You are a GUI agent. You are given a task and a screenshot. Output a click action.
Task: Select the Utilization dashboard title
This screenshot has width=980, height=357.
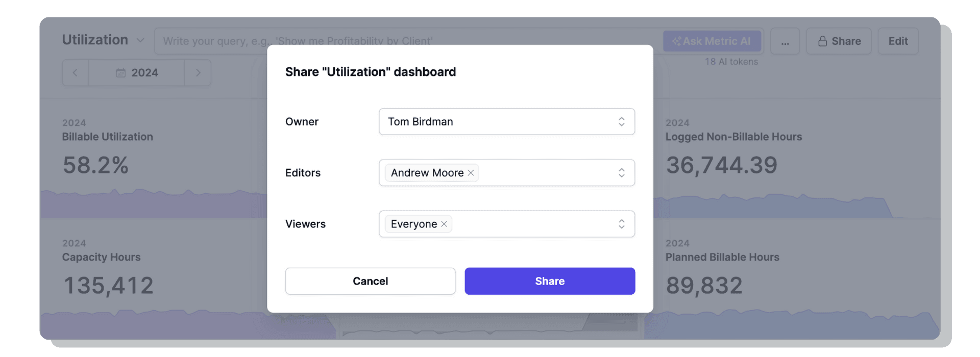95,40
